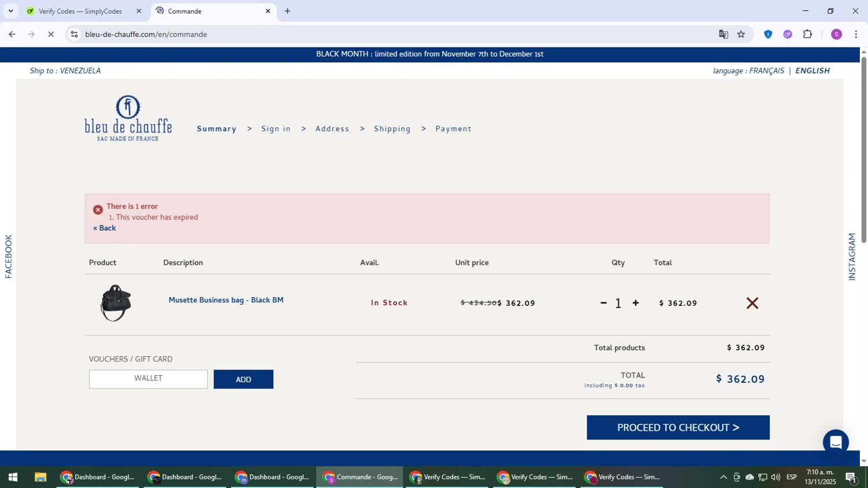Image resolution: width=868 pixels, height=488 pixels.
Task: Switch to Commande Chrome taskbar window
Action: (x=360, y=477)
